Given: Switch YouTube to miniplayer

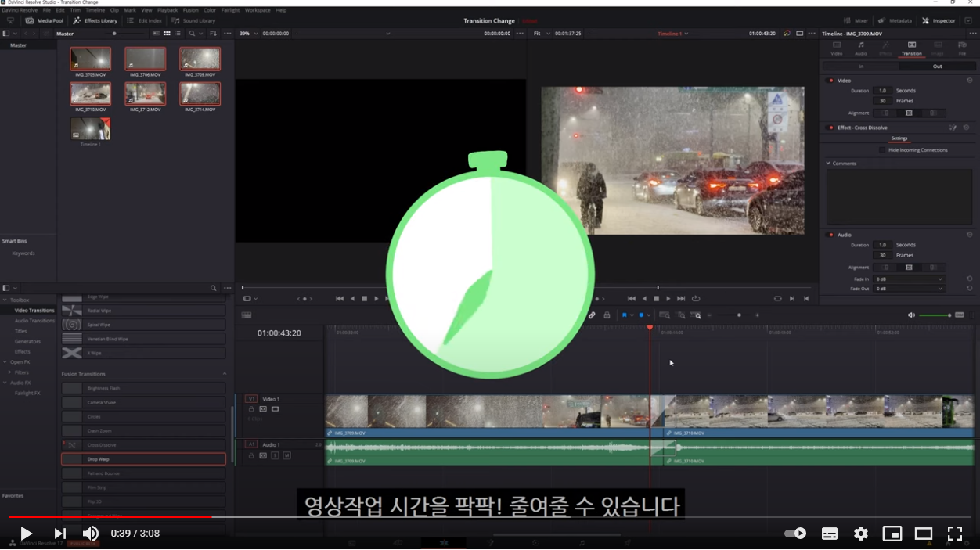Looking at the screenshot, I should coord(892,534).
